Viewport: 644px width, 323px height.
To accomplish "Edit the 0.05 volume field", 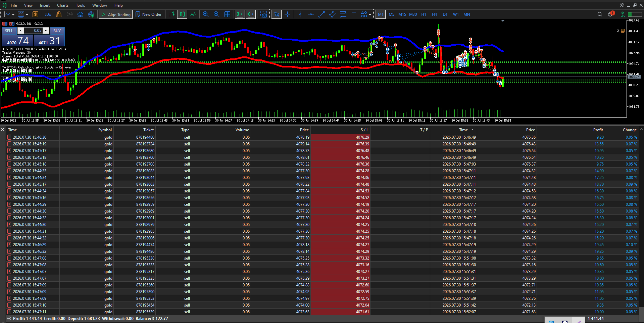I will (33, 31).
